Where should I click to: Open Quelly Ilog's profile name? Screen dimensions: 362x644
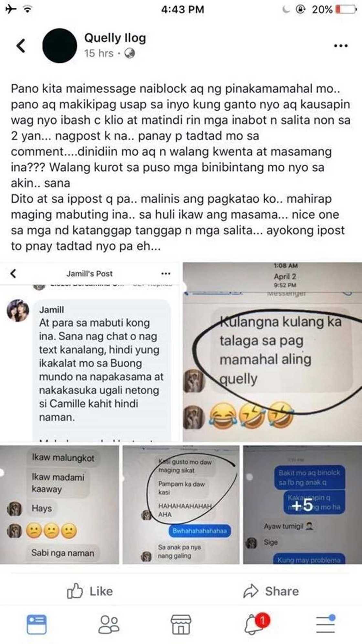(115, 38)
